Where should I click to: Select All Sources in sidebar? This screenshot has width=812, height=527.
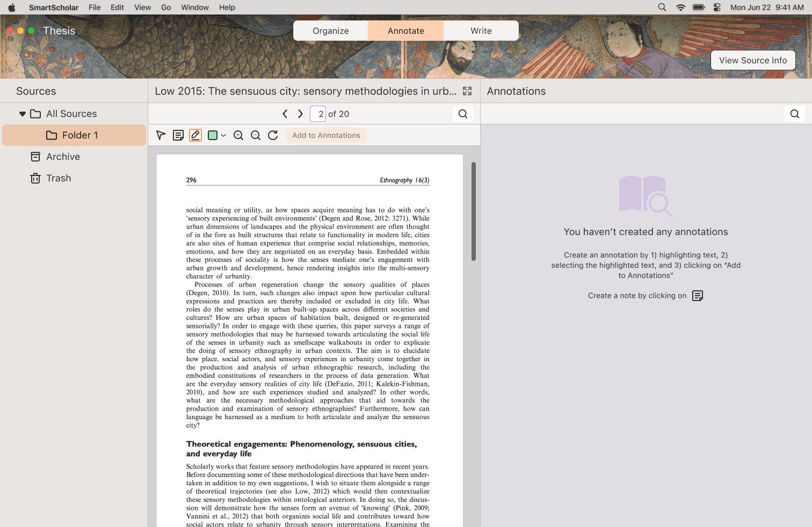(x=71, y=114)
